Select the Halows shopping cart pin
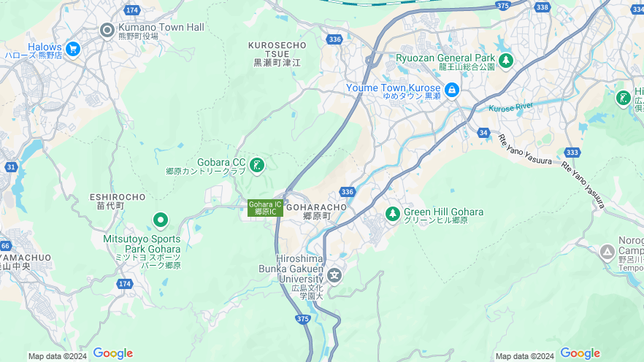This screenshot has height=362, width=644. pyautogui.click(x=73, y=50)
